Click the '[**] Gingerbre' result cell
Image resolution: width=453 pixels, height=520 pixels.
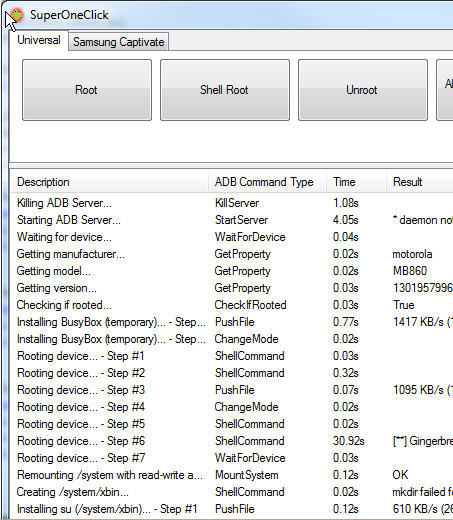(423, 441)
